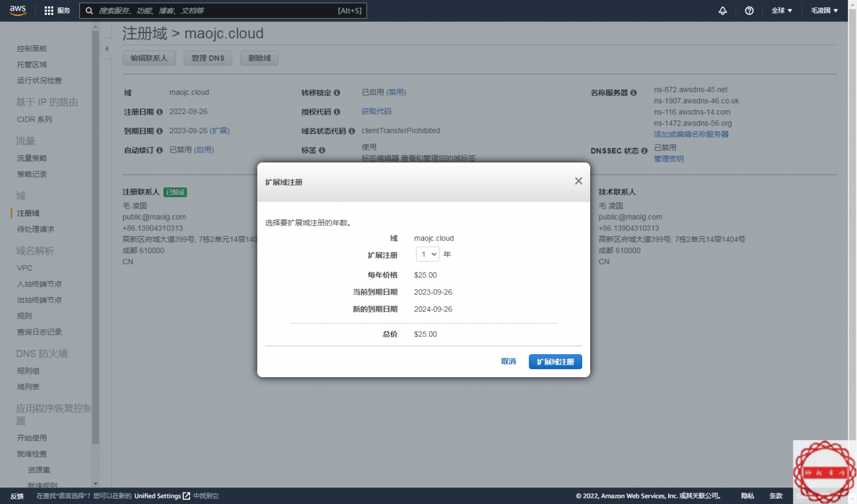Open 流量策略 in the sidebar
857x504 pixels.
(32, 158)
